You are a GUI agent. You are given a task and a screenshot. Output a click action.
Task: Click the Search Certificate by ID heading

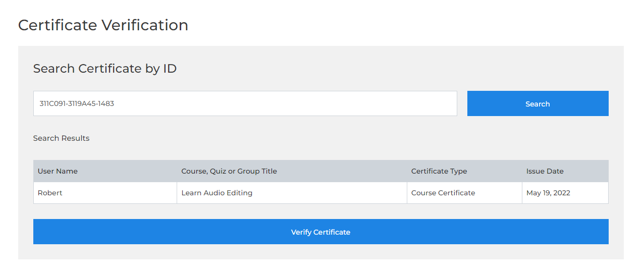point(105,69)
